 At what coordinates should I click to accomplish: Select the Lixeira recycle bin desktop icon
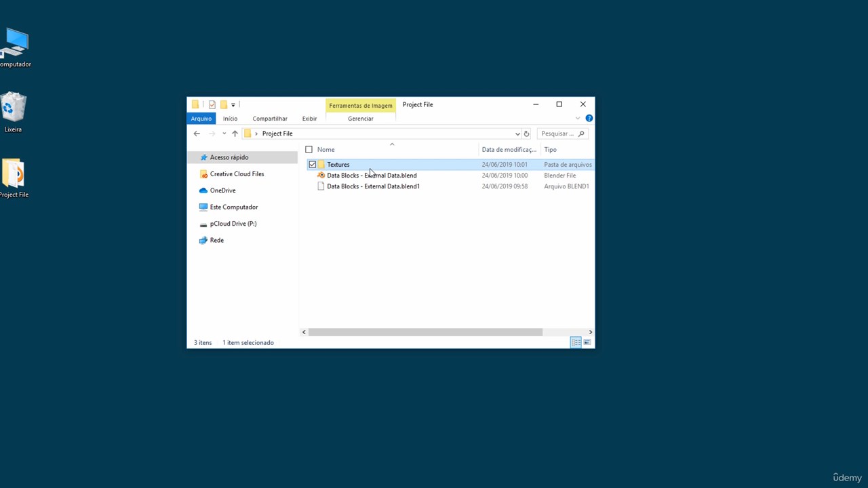click(13, 113)
